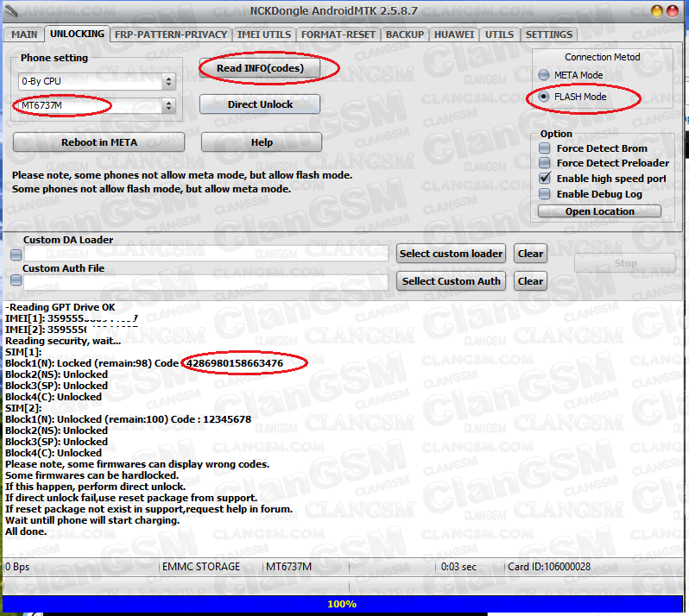Click the SIM1 unlock code 4286980158663476
The width and height of the screenshot is (689, 616).
235,363
